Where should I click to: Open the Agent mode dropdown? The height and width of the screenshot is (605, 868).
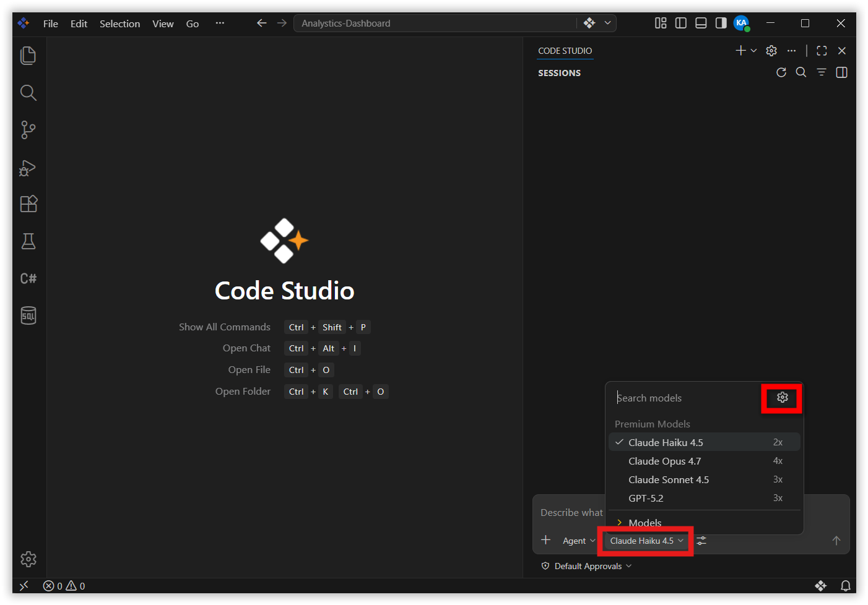tap(579, 541)
